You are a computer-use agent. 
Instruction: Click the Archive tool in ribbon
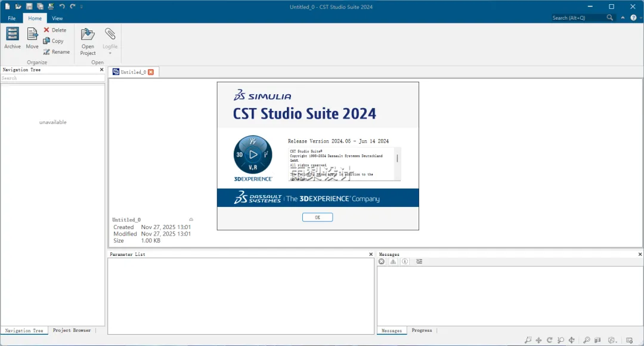pyautogui.click(x=13, y=38)
